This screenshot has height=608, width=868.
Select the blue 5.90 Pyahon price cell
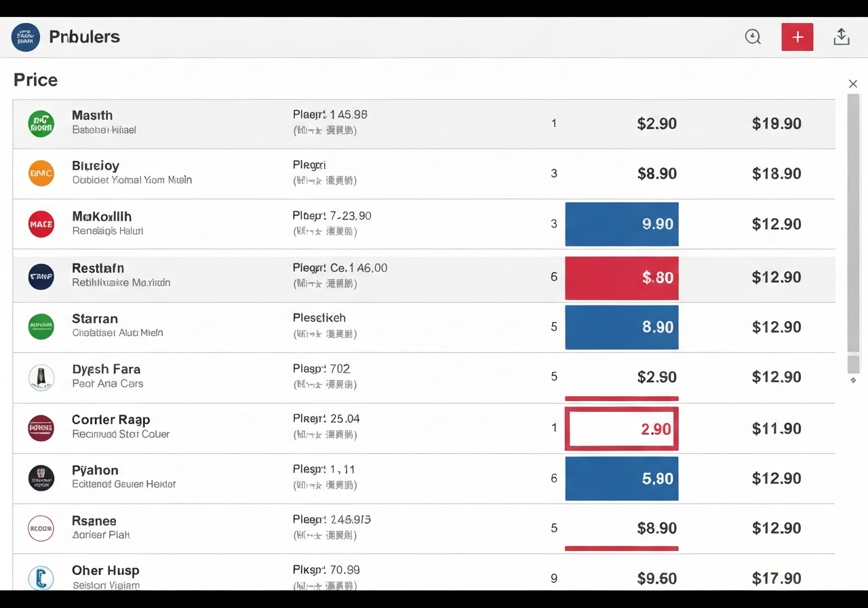[622, 478]
